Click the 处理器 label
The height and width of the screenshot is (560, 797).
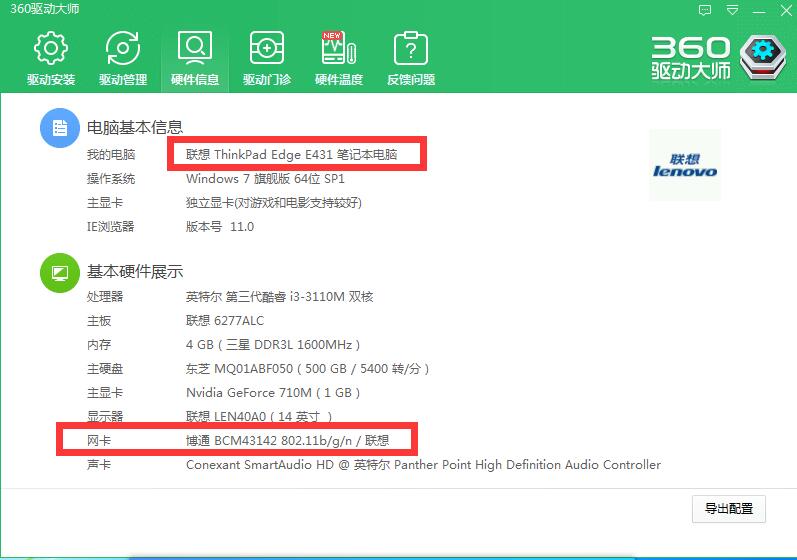105,297
